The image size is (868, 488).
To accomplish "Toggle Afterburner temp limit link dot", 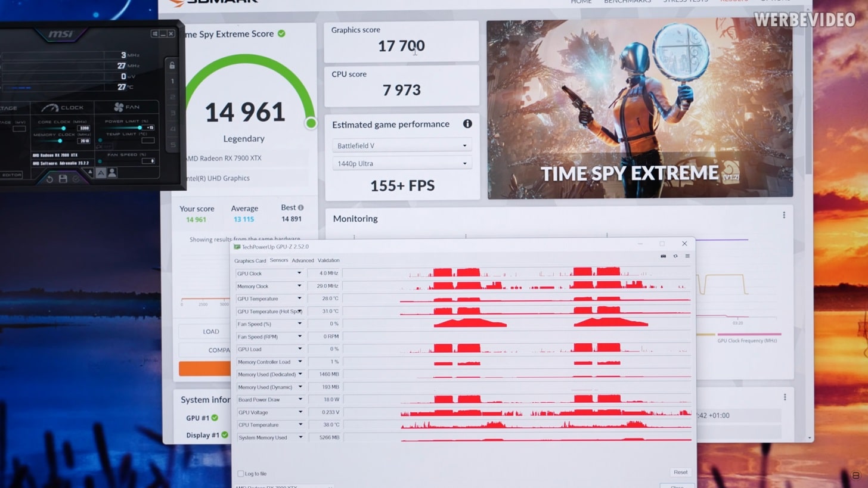I will pos(100,141).
